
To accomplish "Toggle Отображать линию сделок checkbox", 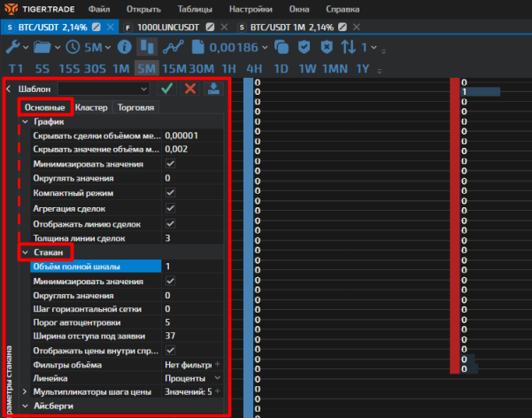I will (171, 223).
